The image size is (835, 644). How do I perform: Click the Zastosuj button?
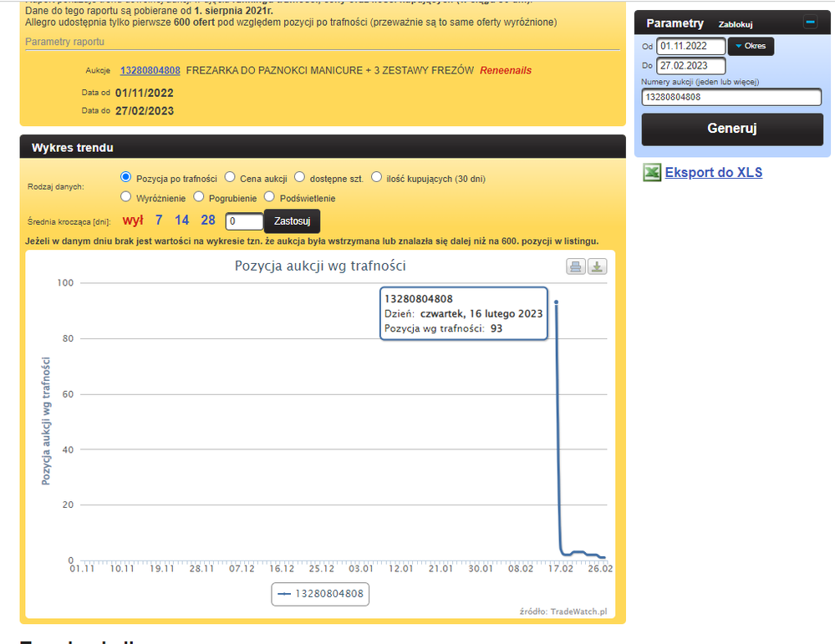[x=292, y=221]
